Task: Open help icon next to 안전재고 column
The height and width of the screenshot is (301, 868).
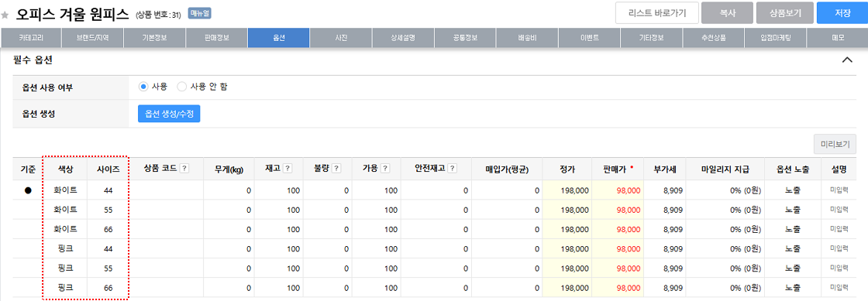Action: [x=453, y=169]
